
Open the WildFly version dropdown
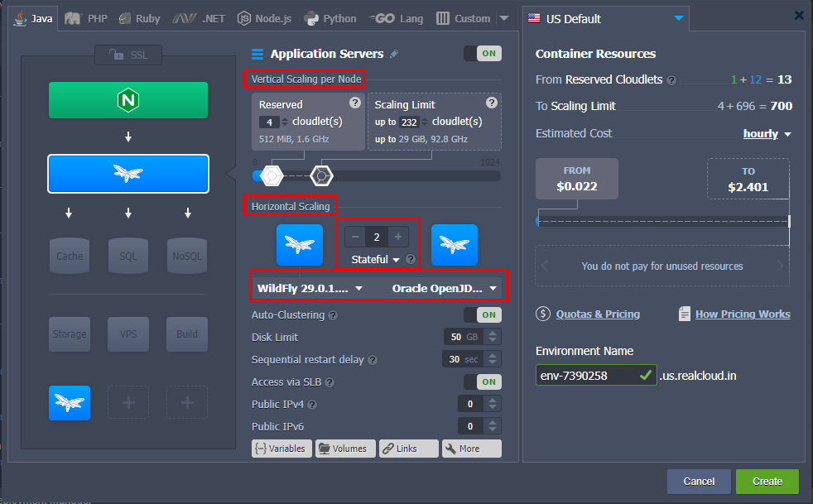[310, 289]
